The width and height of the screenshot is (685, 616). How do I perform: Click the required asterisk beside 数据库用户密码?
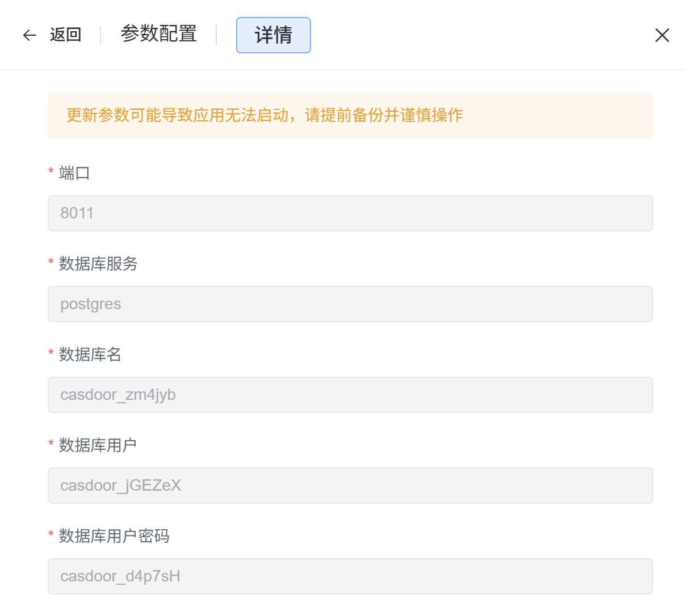[51, 535]
